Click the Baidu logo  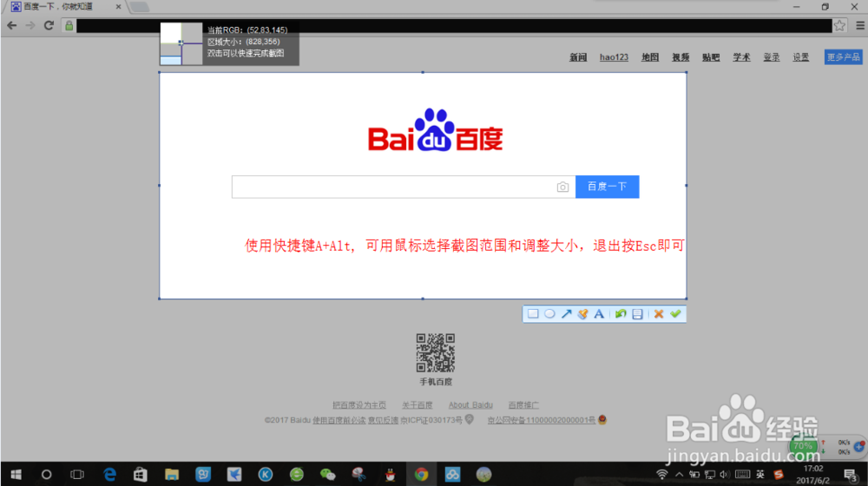coord(435,131)
